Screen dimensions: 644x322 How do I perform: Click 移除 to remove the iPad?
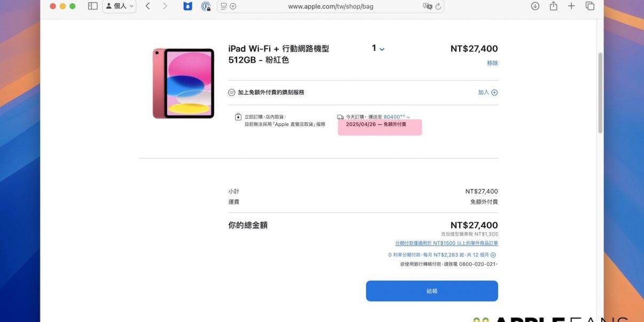[492, 63]
